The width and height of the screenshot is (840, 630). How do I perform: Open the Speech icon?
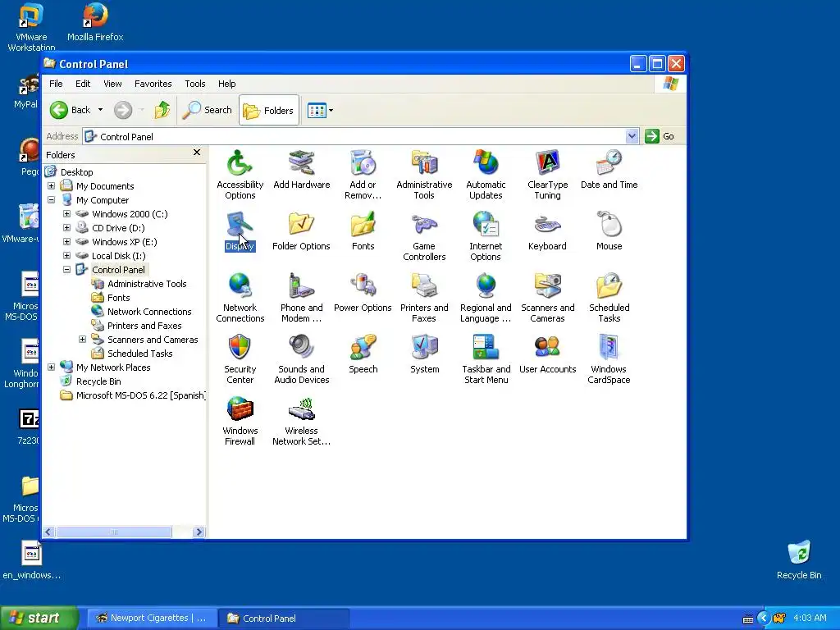coord(363,354)
